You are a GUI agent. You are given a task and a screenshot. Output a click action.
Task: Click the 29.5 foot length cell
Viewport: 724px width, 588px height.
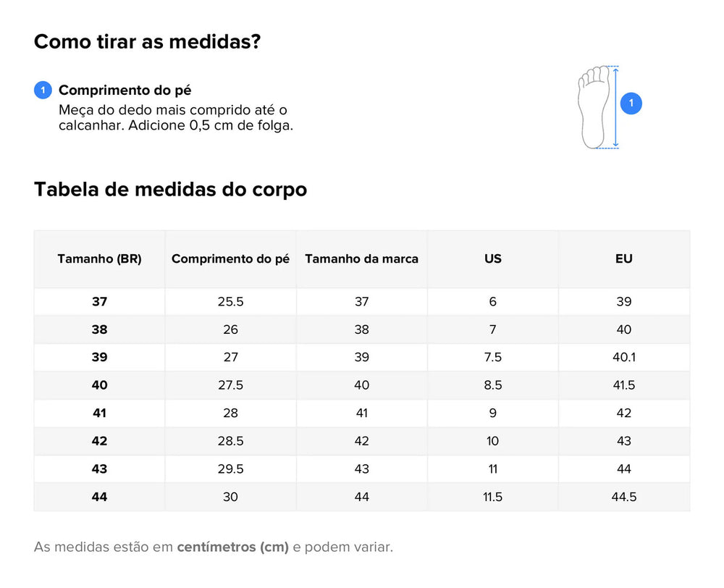(230, 469)
